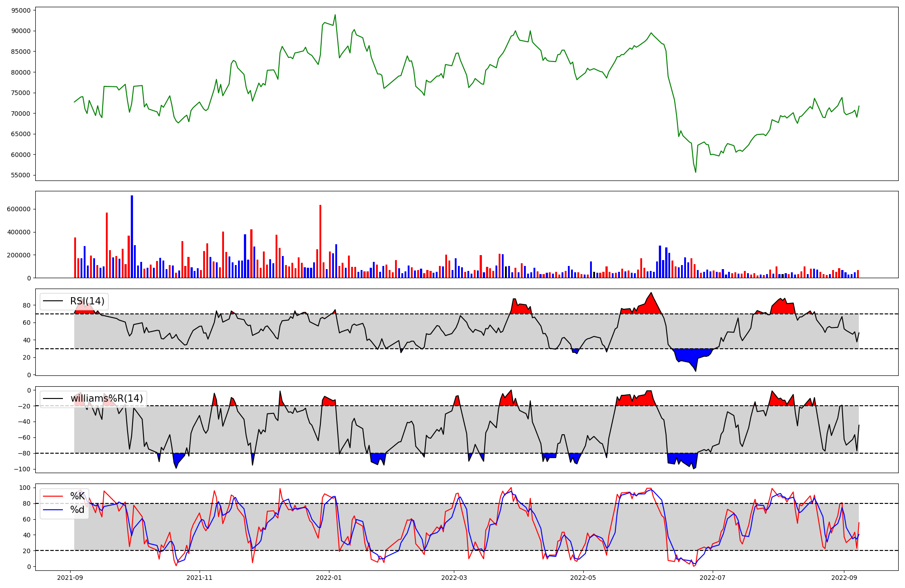Viewport: 905px width, 588px height.
Task: Click the williams%R(14) legend label
Action: [106, 398]
